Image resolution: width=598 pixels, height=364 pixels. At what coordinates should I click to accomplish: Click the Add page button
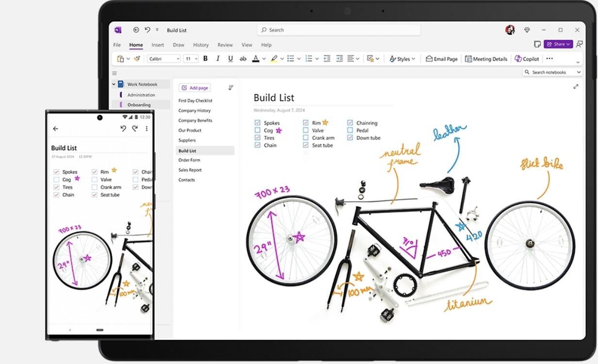(195, 88)
